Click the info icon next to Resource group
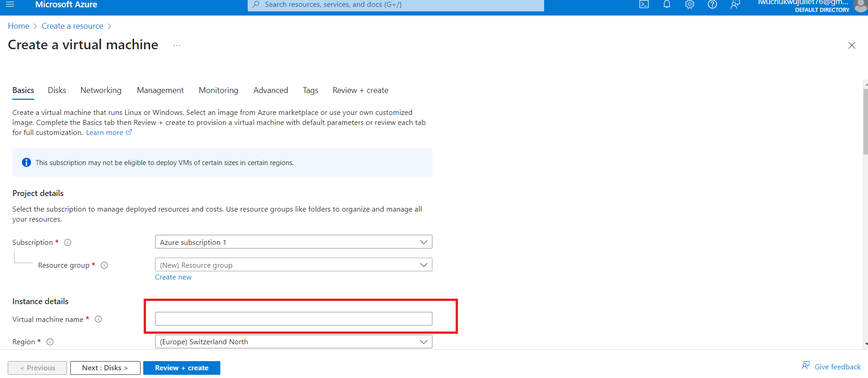 coord(104,265)
